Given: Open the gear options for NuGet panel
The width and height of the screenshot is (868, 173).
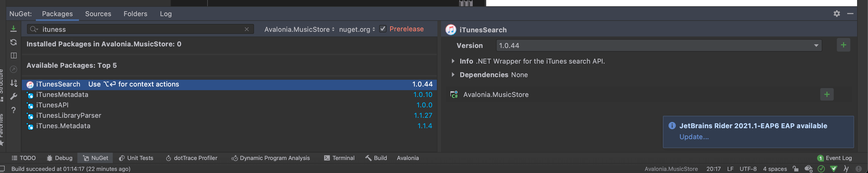Looking at the screenshot, I should click(x=836, y=14).
